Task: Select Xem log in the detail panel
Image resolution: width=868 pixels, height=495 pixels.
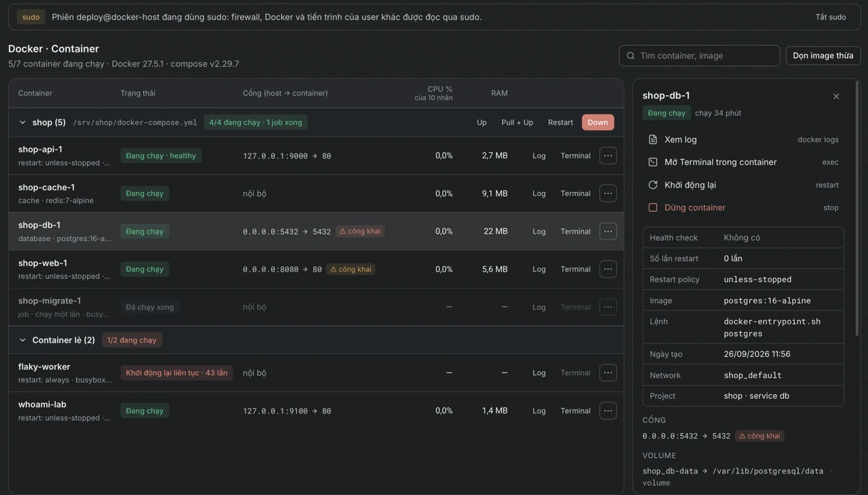Action: tap(743, 139)
